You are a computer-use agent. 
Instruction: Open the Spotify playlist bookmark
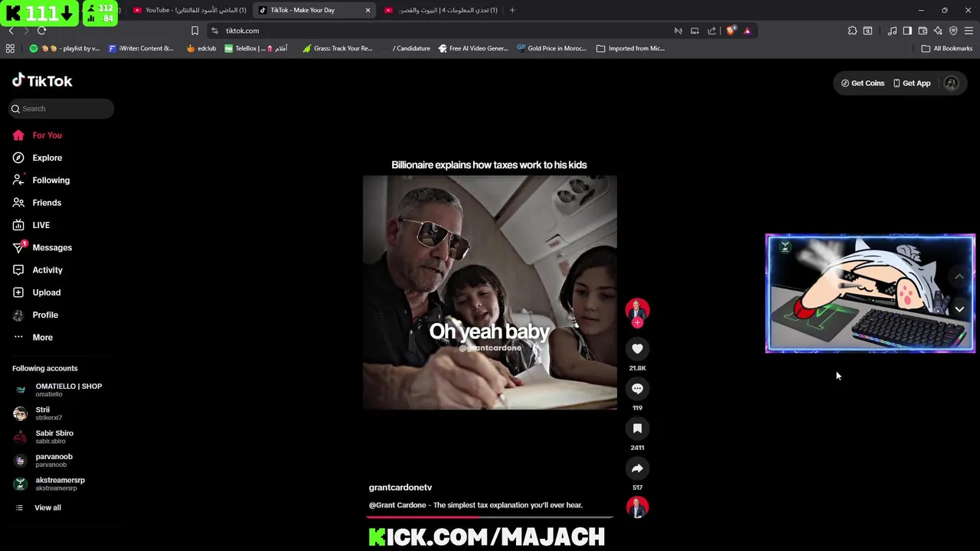click(64, 48)
